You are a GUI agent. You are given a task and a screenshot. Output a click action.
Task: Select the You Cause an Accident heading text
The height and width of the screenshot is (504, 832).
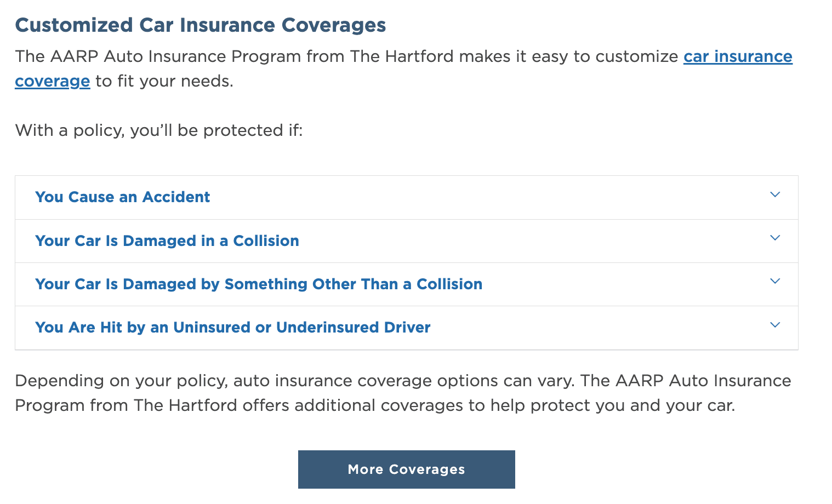tap(123, 197)
